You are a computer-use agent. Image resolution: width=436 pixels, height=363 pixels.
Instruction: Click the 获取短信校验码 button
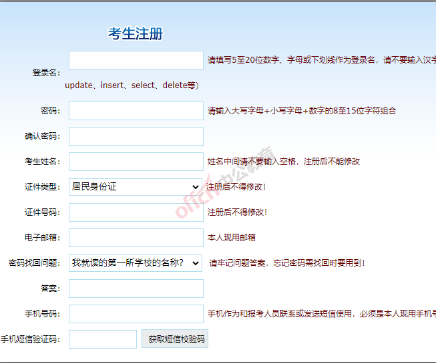coord(175,339)
